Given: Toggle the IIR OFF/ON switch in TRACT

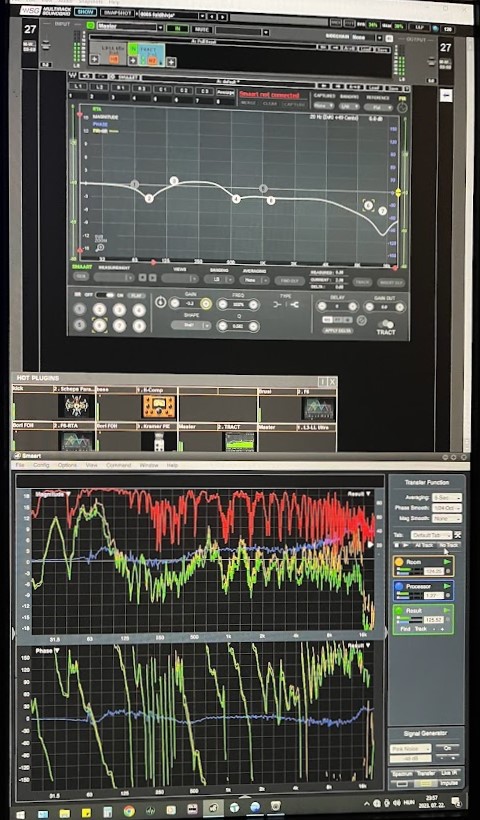Looking at the screenshot, I should tap(105, 295).
